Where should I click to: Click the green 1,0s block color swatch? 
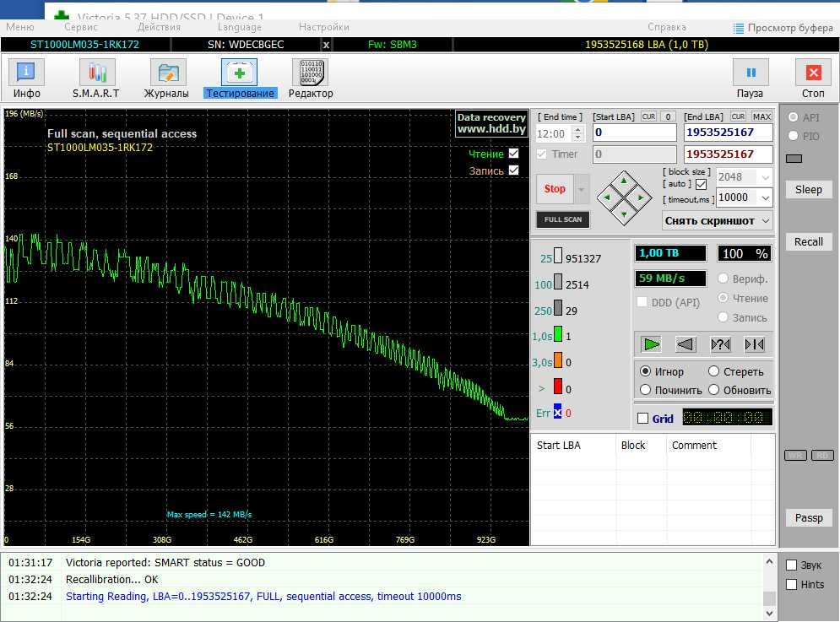(558, 334)
